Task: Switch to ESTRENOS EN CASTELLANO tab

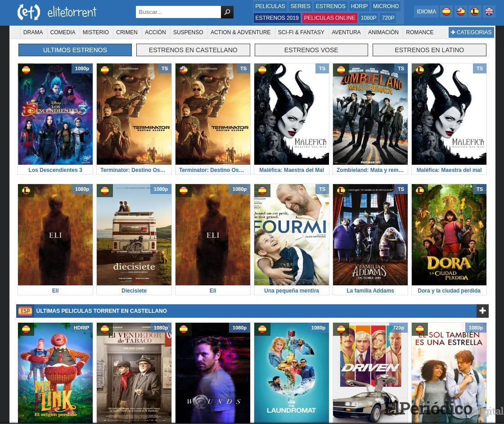Action: (193, 50)
